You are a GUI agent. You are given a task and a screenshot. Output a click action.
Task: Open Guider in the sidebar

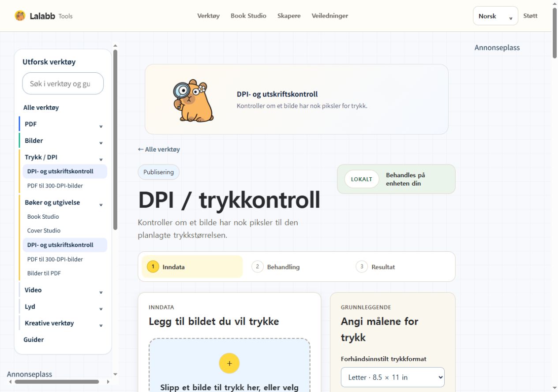pyautogui.click(x=34, y=340)
